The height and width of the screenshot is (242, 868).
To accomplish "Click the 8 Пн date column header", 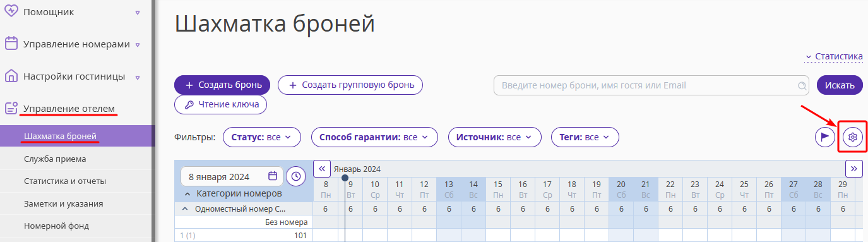I will coord(326,190).
